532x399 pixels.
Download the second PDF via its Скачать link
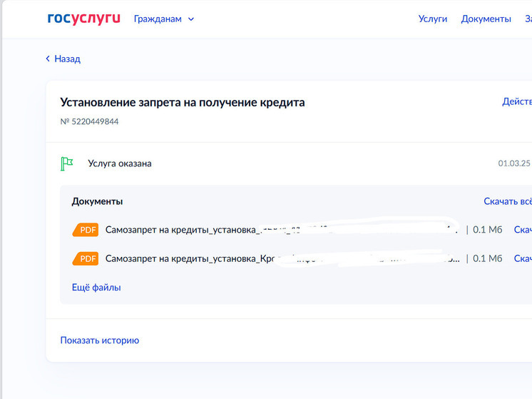523,258
